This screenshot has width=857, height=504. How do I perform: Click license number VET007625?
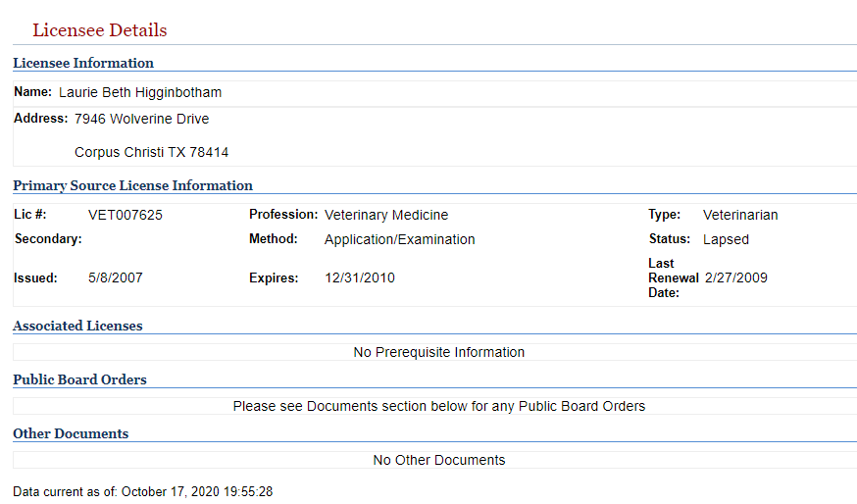(x=126, y=215)
